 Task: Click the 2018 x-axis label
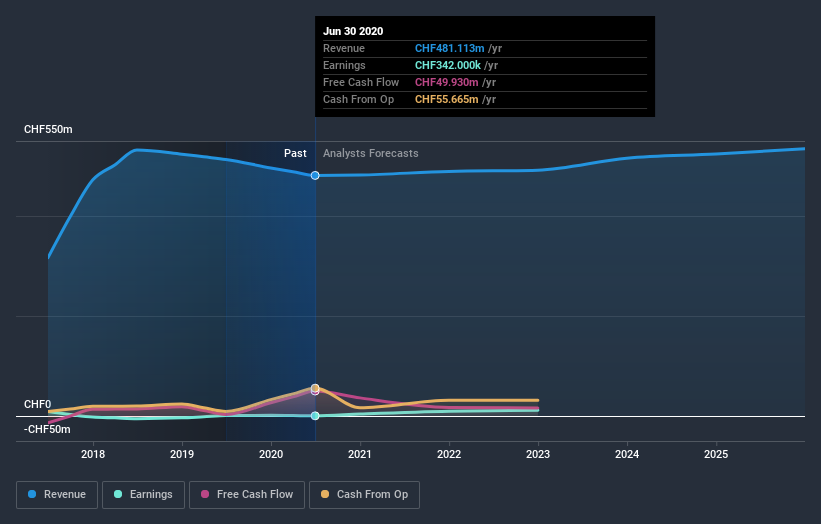93,454
